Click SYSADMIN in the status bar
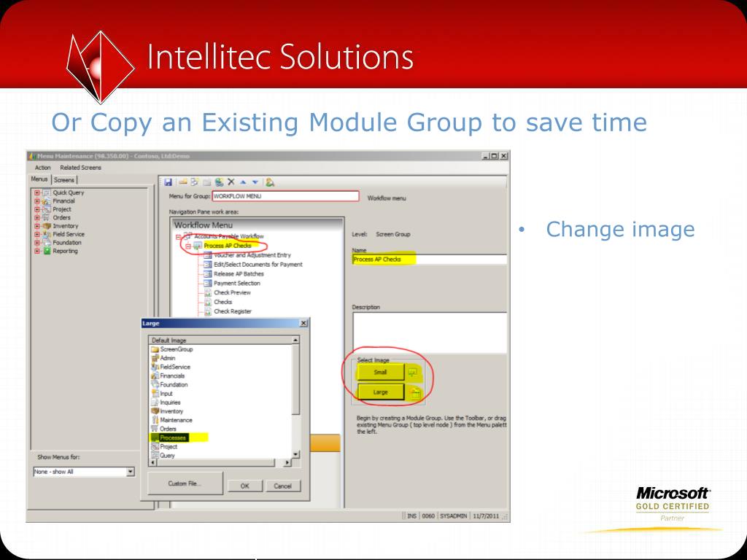Viewport: 747px width, 560px height. 453,516
